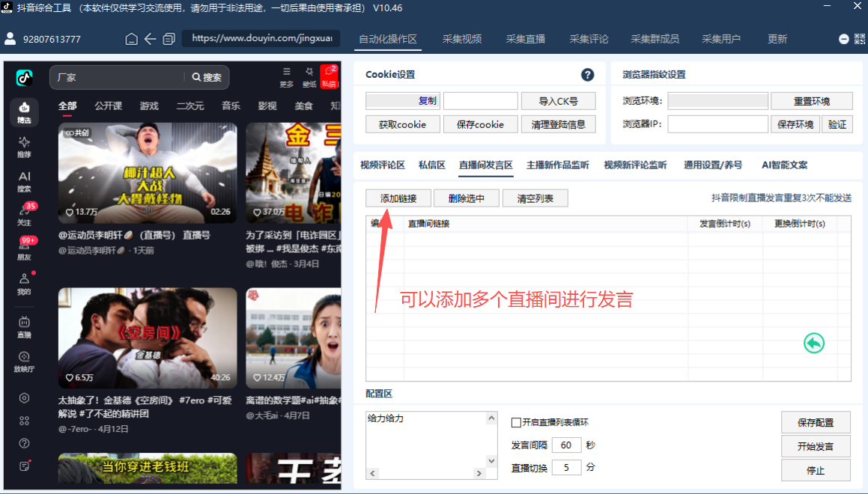Click the 壁纸 icon in Douyin header
868x494 pixels.
[309, 77]
